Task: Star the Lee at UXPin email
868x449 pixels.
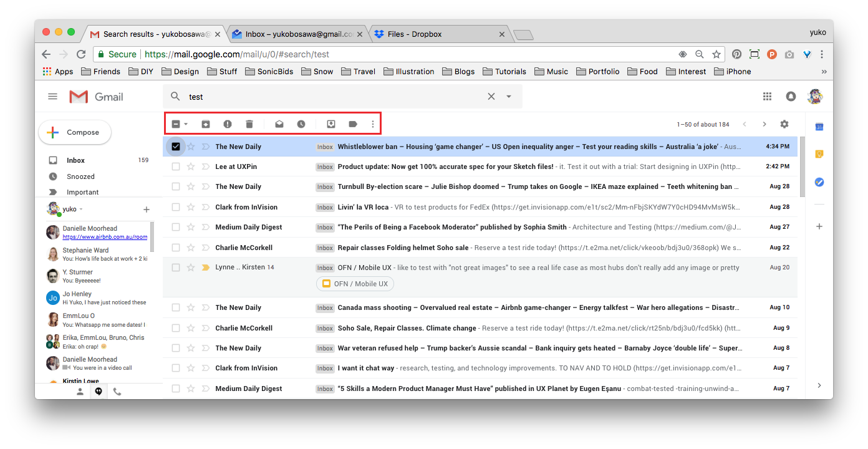Action: click(191, 167)
